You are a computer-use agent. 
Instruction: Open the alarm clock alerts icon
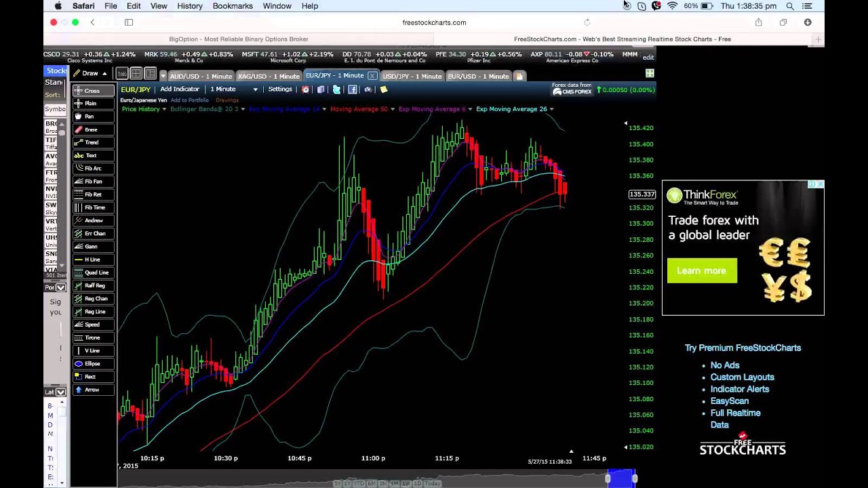click(x=305, y=89)
